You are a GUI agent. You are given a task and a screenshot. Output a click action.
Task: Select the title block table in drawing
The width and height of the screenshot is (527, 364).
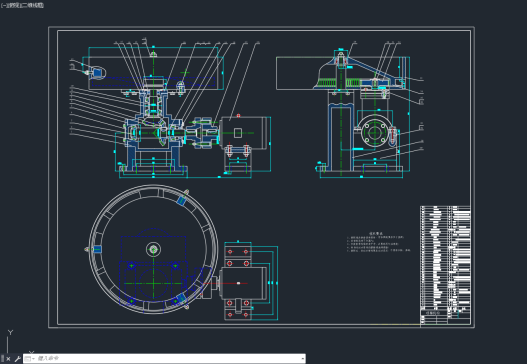coord(445,265)
